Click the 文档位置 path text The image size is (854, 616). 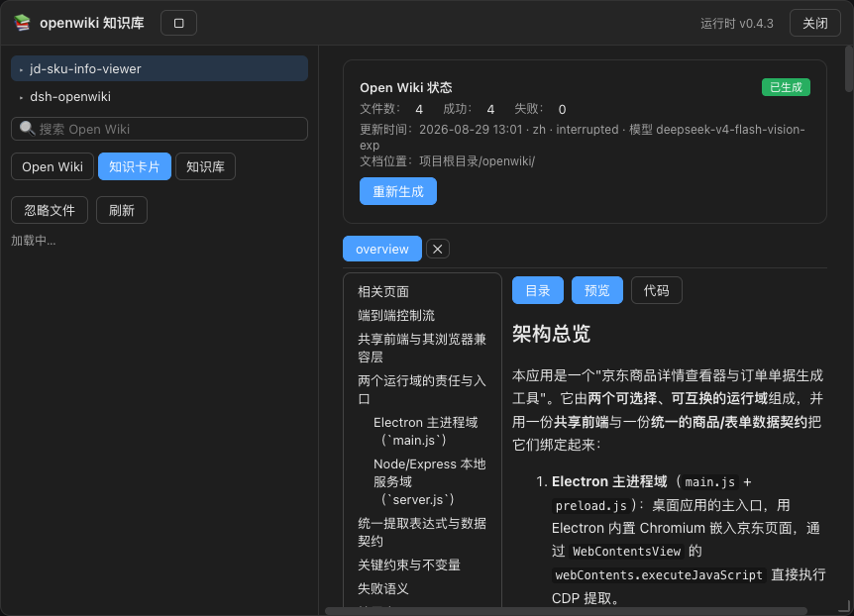447,161
